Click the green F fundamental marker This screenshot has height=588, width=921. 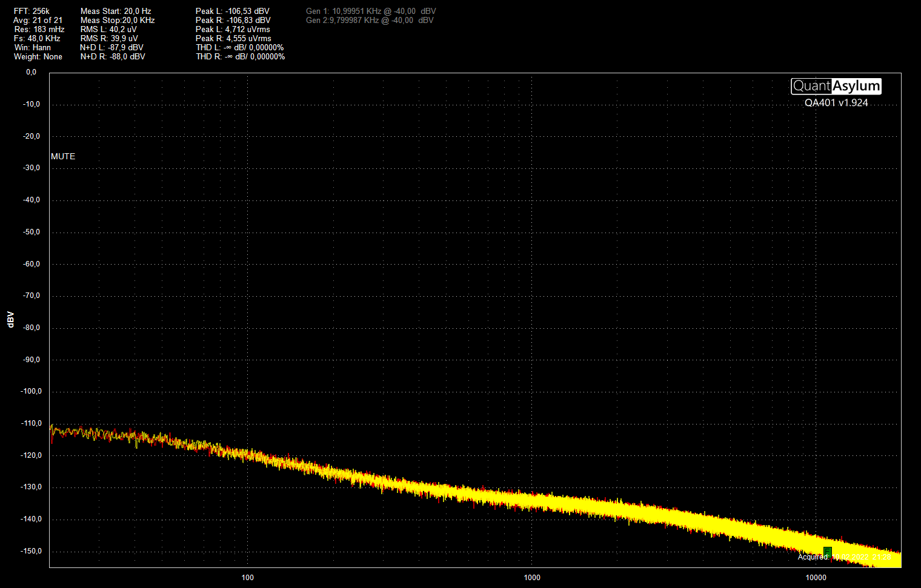coord(828,551)
